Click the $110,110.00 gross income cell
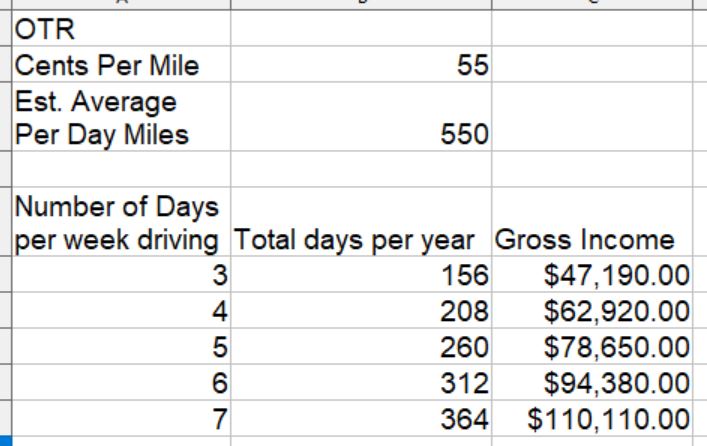This screenshot has width=707, height=446. pos(591,418)
